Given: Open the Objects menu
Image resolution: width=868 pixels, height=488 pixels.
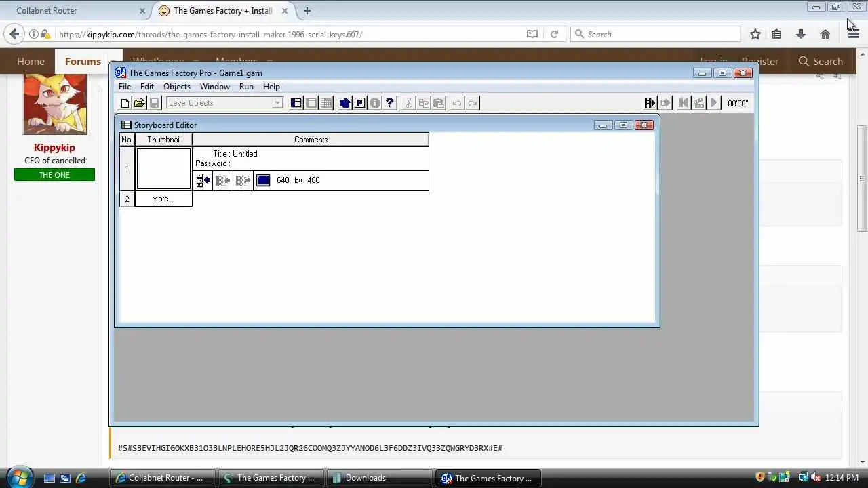Looking at the screenshot, I should point(177,87).
